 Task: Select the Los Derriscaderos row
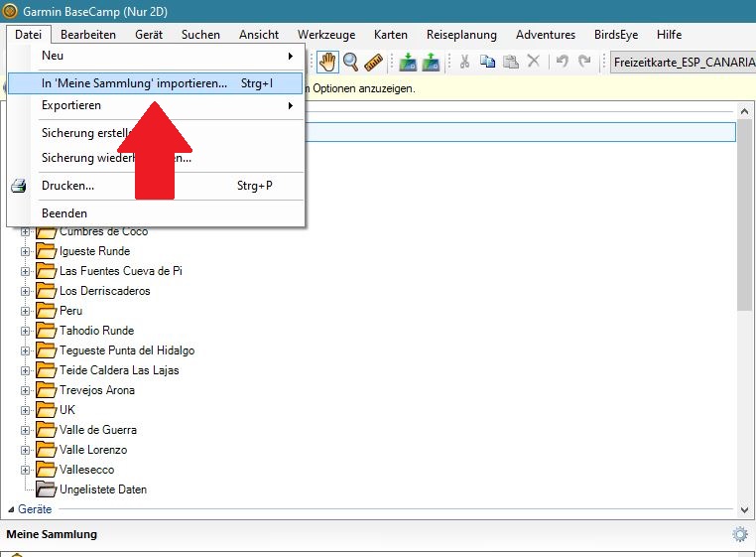(104, 291)
